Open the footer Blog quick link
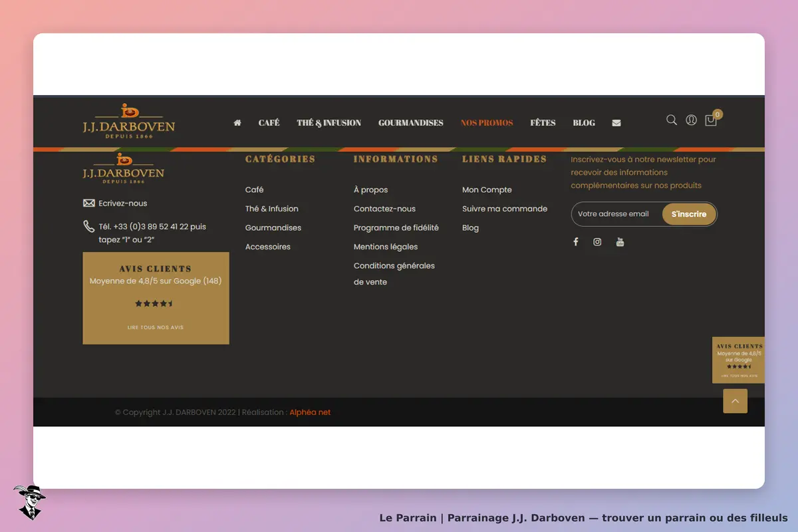The image size is (798, 532). [x=470, y=227]
